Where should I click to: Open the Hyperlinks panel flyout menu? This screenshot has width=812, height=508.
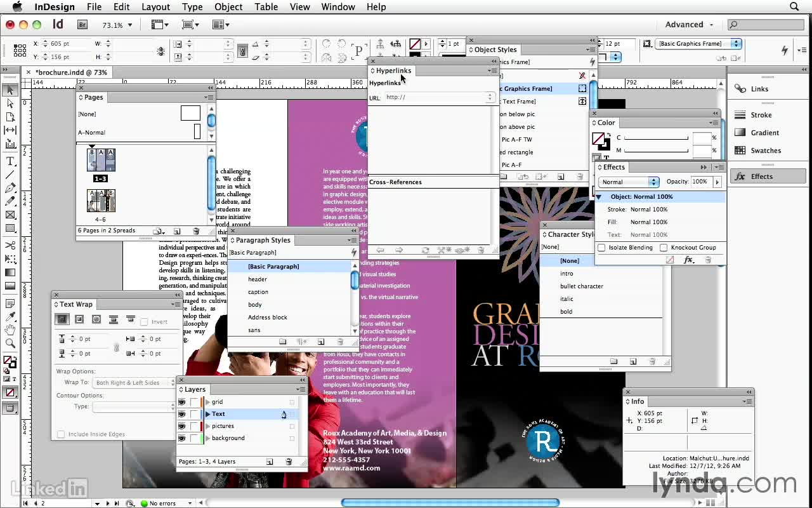492,70
